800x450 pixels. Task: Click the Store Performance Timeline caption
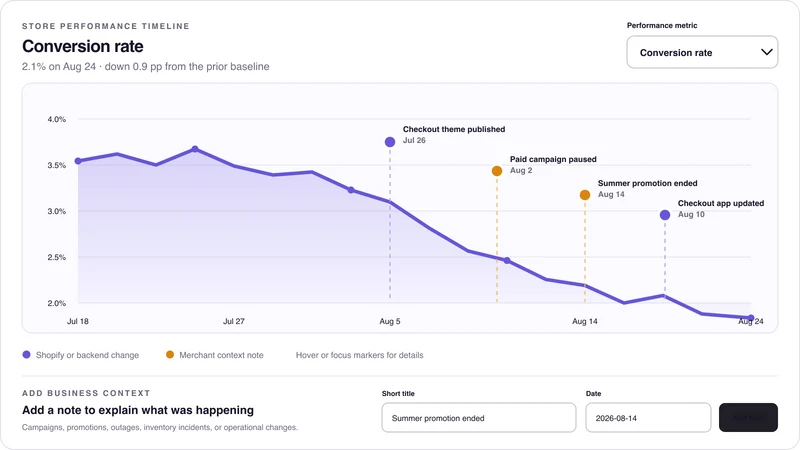[x=106, y=26]
